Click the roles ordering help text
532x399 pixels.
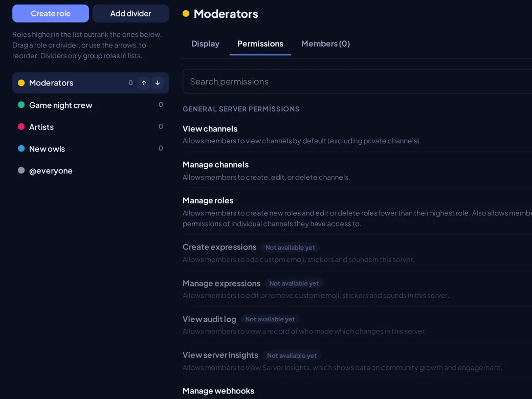coord(87,45)
